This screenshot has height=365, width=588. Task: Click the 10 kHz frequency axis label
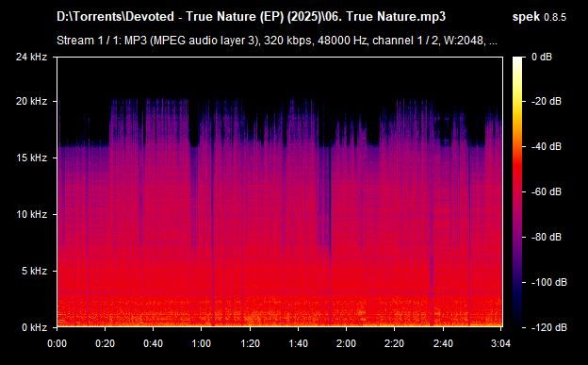pos(31,214)
